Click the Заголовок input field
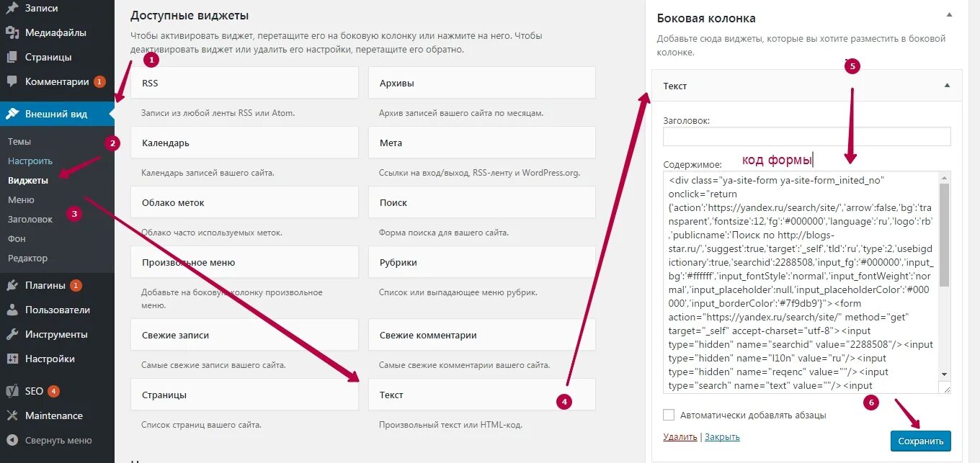The image size is (980, 463). (x=806, y=137)
